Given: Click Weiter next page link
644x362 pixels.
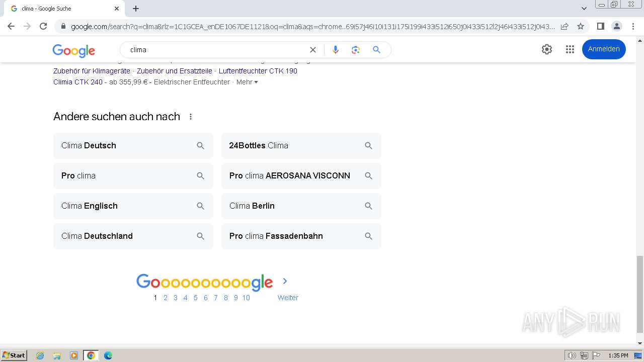Looking at the screenshot, I should pyautogui.click(x=288, y=298).
